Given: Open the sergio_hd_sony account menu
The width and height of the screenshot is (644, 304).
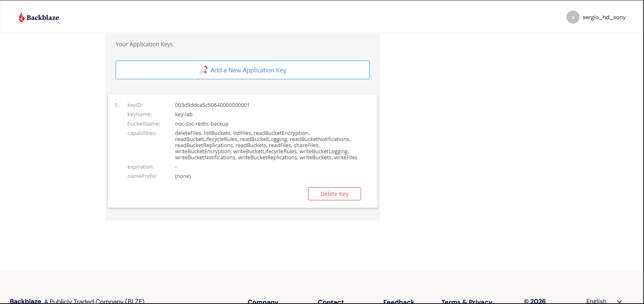Looking at the screenshot, I should (x=604, y=17).
